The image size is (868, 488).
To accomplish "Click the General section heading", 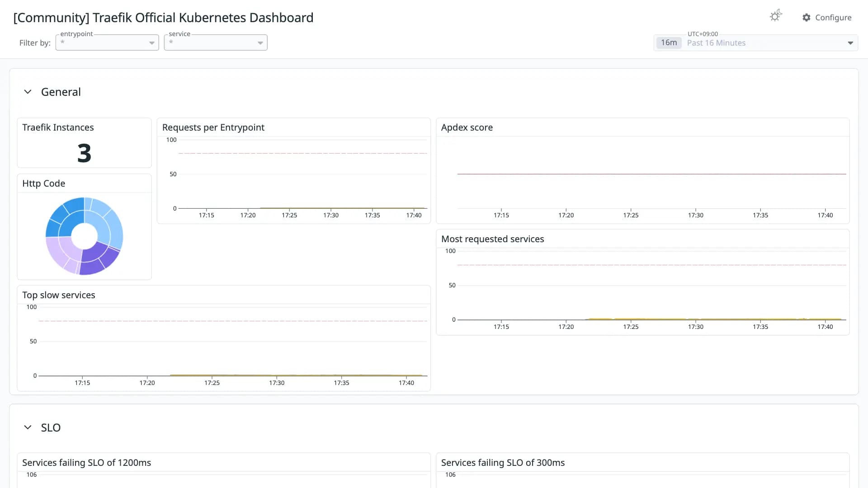I will pyautogui.click(x=61, y=92).
